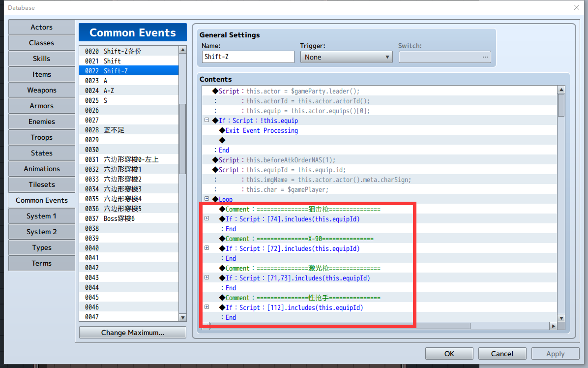Expand the [112].includes condition block
Viewport: 588px width, 368px height.
pos(206,307)
